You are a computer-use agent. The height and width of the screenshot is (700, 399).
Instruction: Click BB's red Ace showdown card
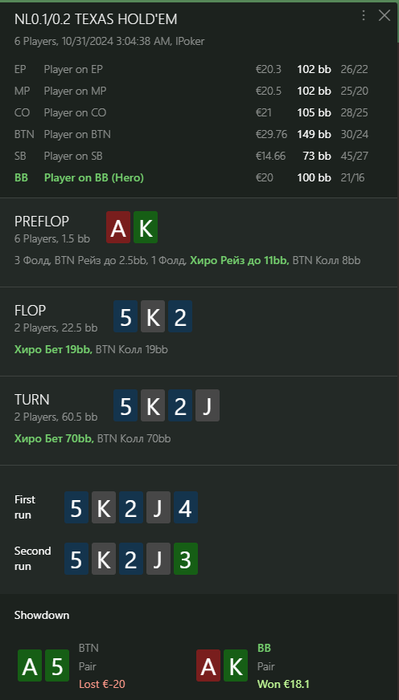click(x=208, y=665)
